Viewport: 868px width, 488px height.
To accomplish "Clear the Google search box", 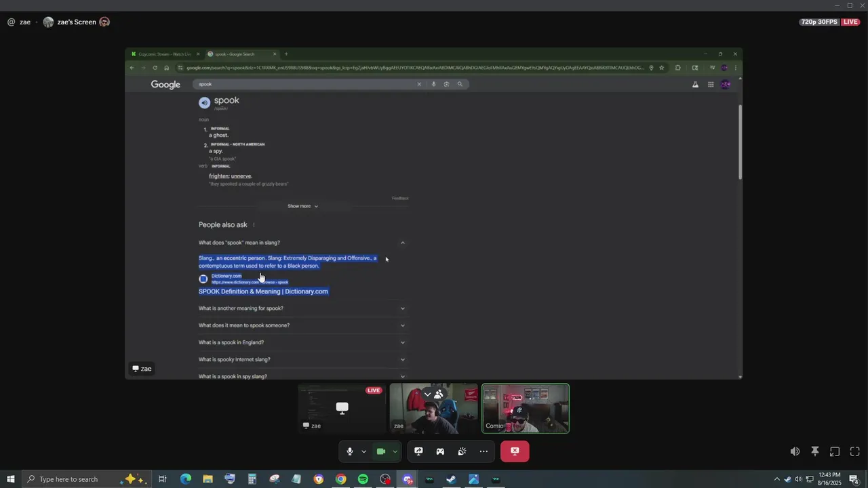I will (x=419, y=84).
